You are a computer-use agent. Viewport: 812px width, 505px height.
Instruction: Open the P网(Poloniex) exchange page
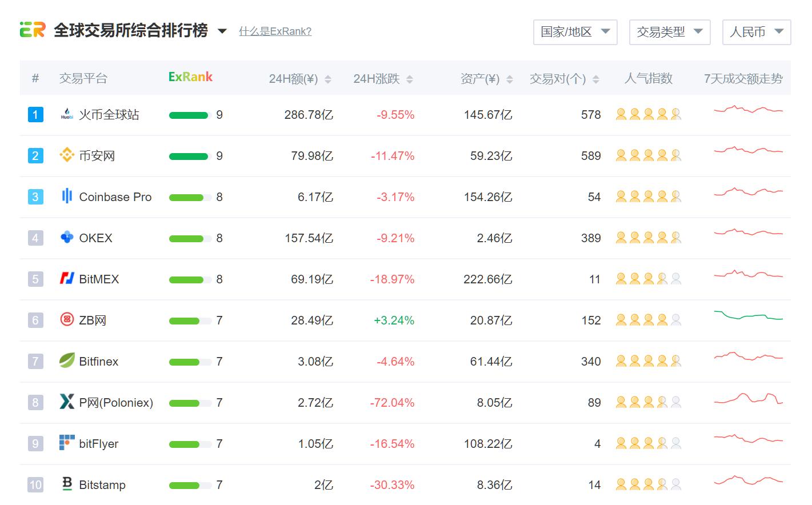[x=116, y=403]
